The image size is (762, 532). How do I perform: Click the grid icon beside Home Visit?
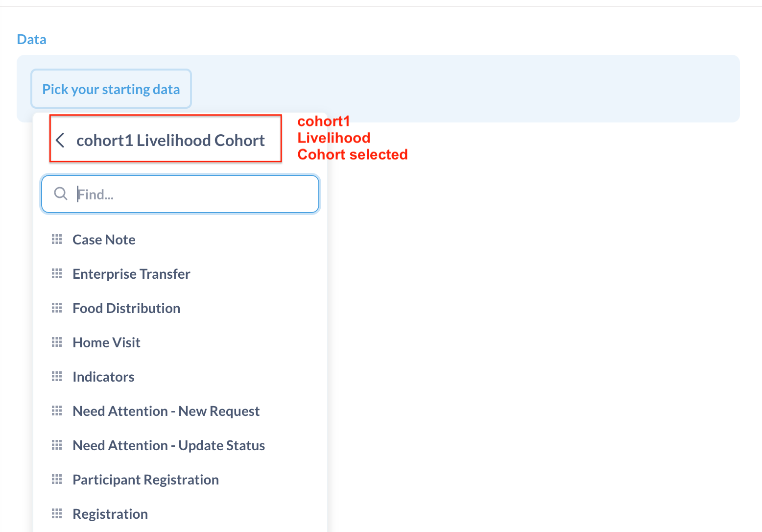[57, 342]
